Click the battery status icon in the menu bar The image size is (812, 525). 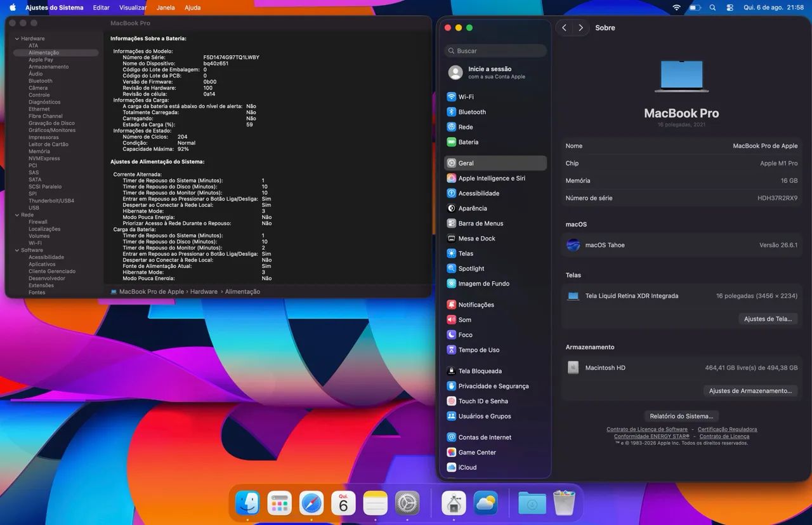(x=695, y=8)
